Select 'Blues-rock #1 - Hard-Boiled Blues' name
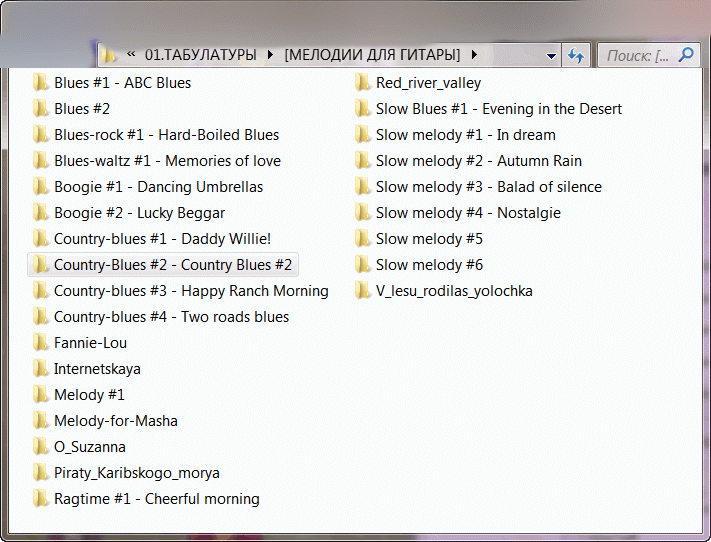Screen dimensions: 711x542 [166, 135]
